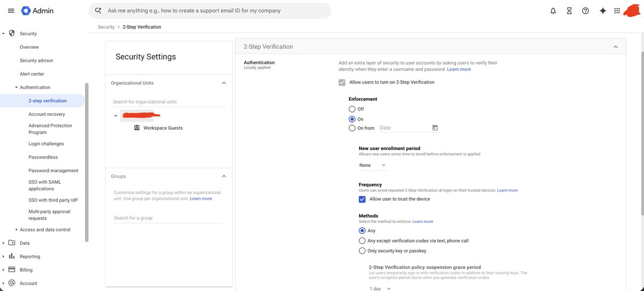Click Learn more under Authentication description
Image resolution: width=644 pixels, height=291 pixels.
459,69
